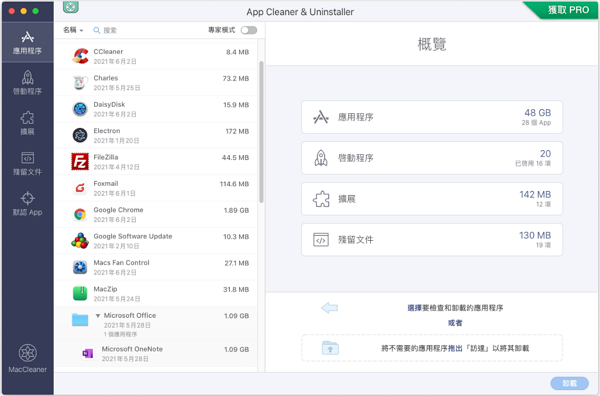Open the 應用程序 48 GB overview card
This screenshot has width=600, height=396.
[x=432, y=117]
